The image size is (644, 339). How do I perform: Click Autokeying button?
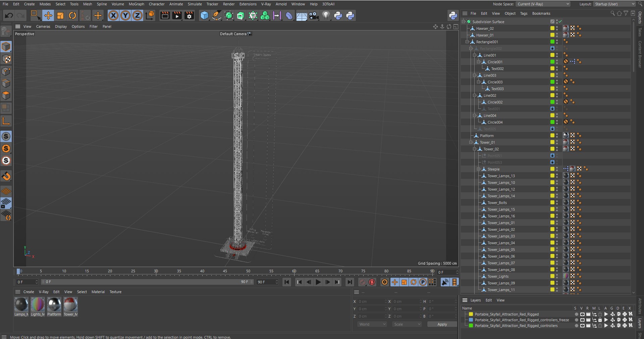372,282
